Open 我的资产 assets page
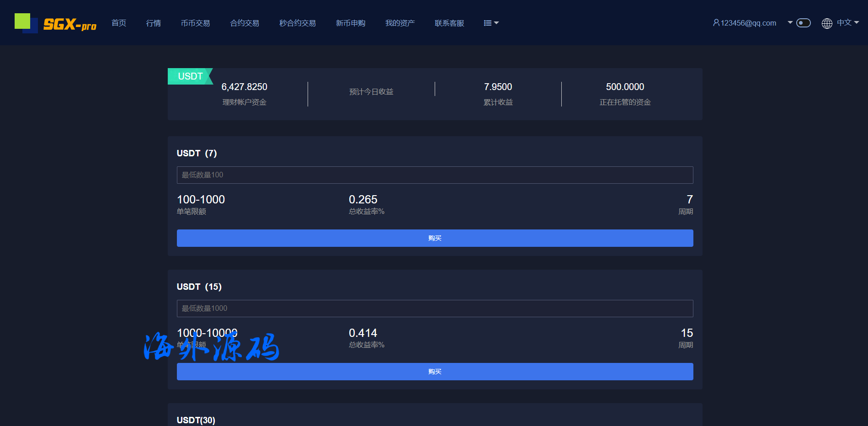 (x=400, y=23)
